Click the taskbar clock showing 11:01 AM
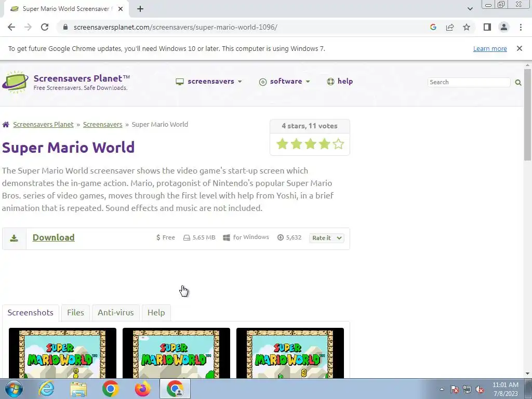 [x=505, y=389]
